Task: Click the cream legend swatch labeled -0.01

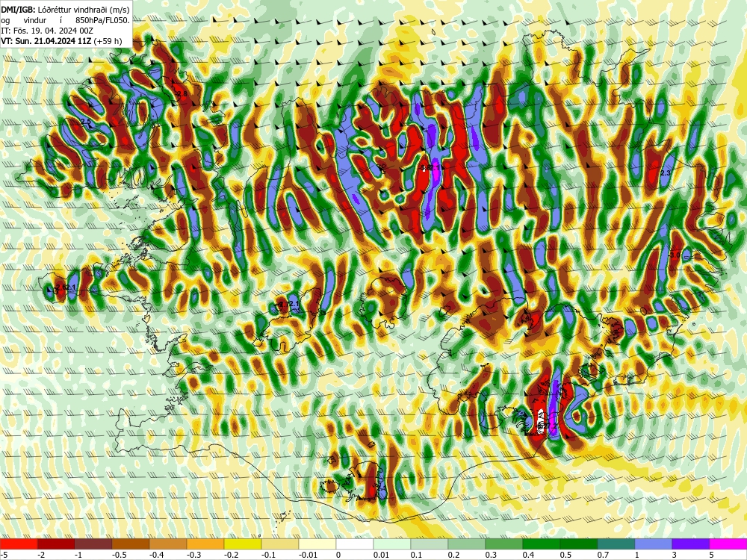Action: (x=317, y=544)
